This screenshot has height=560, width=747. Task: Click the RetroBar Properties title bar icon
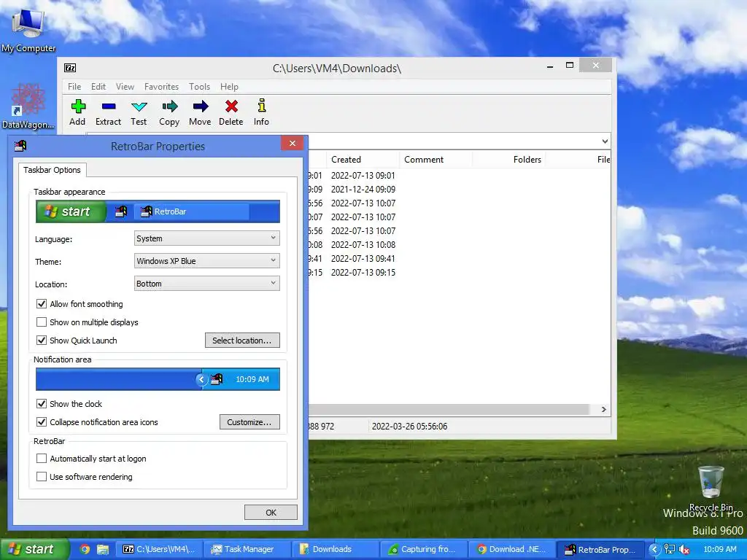pyautogui.click(x=20, y=145)
